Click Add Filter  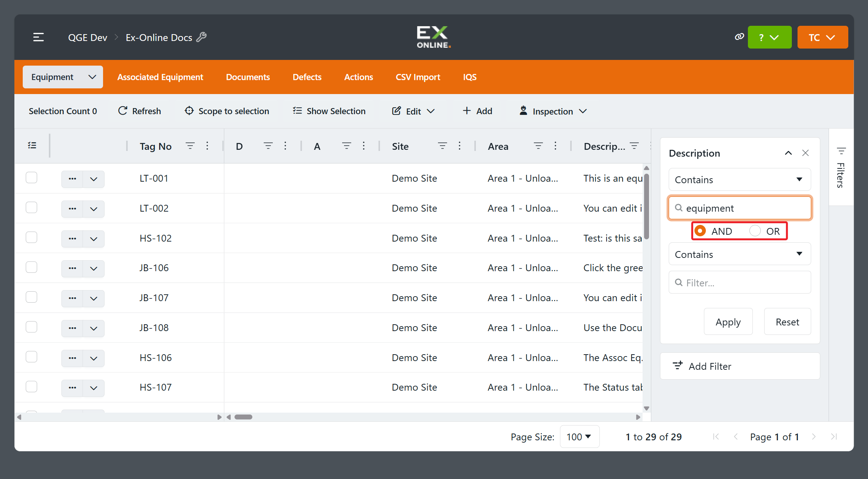(740, 366)
